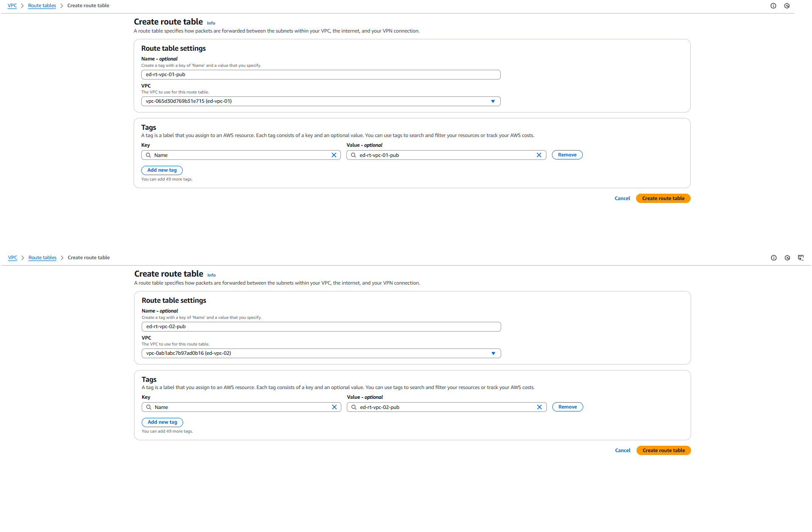
Task: Click lower 'Create route table' breadcrumb text
Action: (88, 258)
